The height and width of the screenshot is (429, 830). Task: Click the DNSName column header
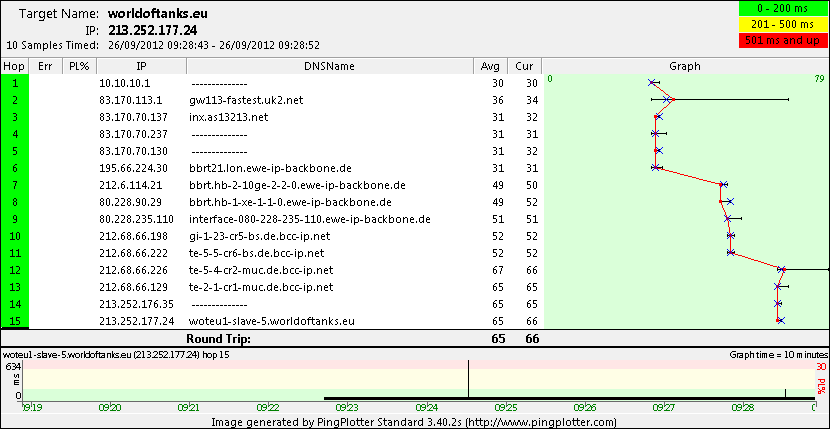[329, 66]
